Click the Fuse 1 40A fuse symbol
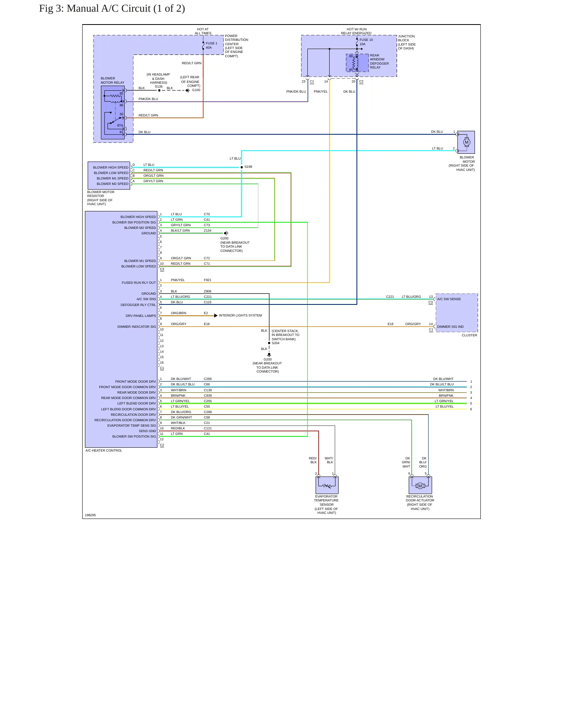Image resolution: width=563 pixels, height=728 pixels. click(203, 46)
